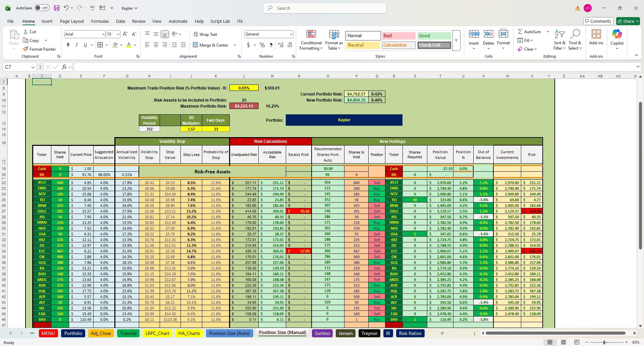Image resolution: width=644 pixels, height=346 pixels.
Task: Click the Font Color letter A icon
Action: click(x=129, y=45)
